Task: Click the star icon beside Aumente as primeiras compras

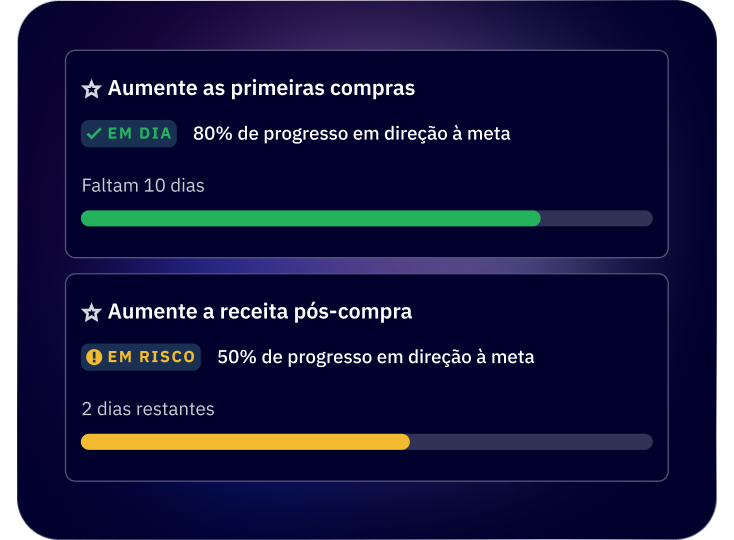Action: pos(91,89)
